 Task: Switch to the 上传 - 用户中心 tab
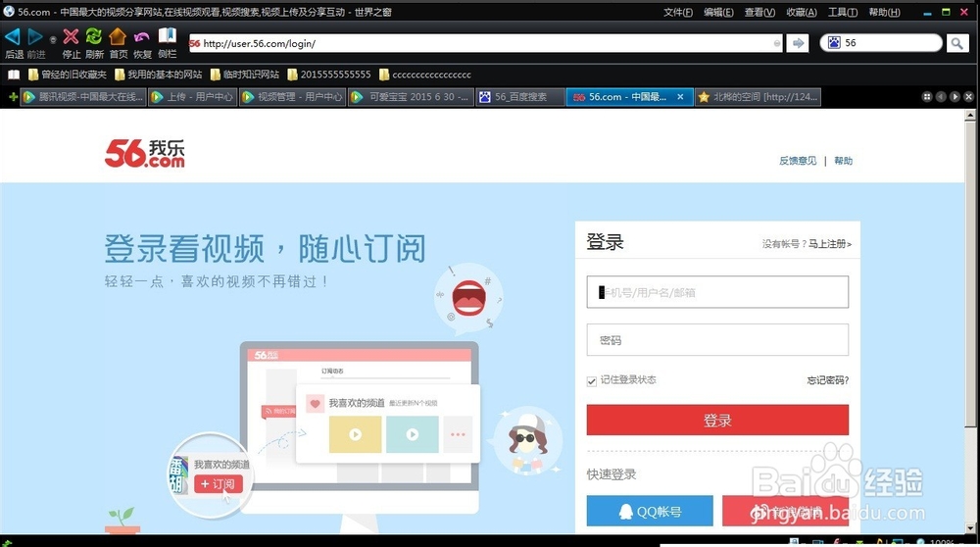point(192,97)
